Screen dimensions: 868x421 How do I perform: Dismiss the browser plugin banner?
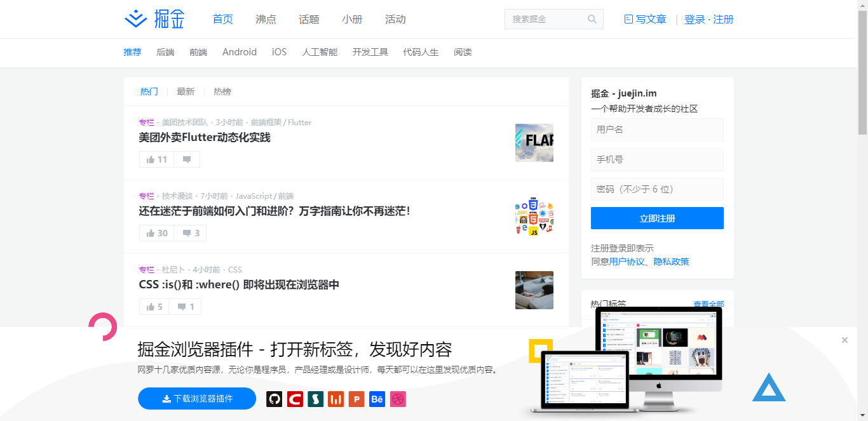844,340
